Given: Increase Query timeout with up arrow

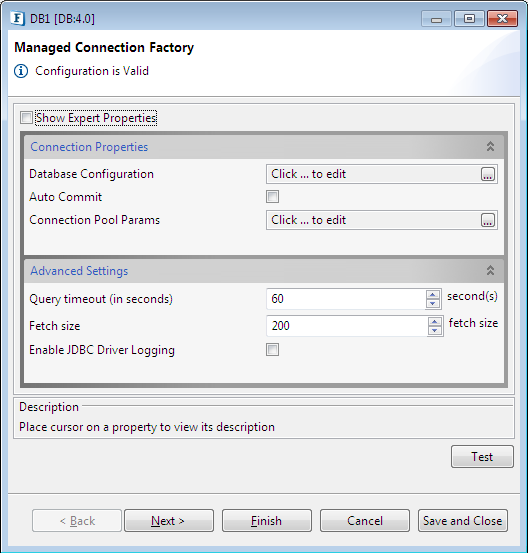Looking at the screenshot, I should coord(432,294).
